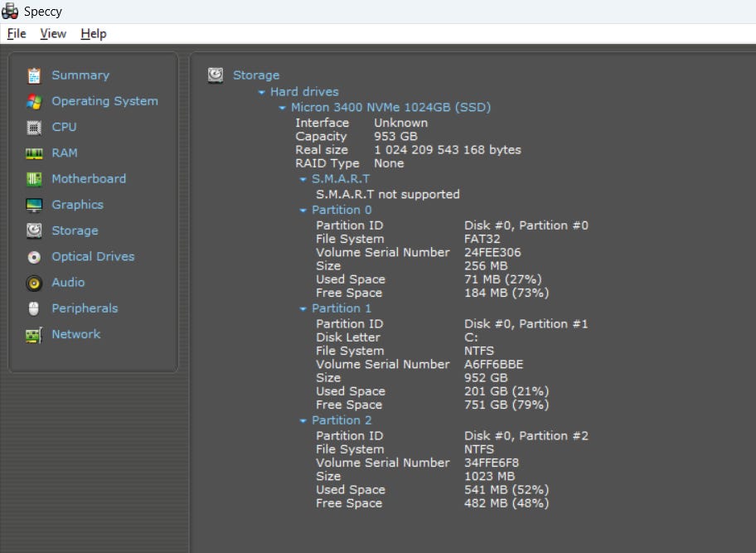Image resolution: width=756 pixels, height=553 pixels.
Task: Show the CPU section
Action: (64, 127)
